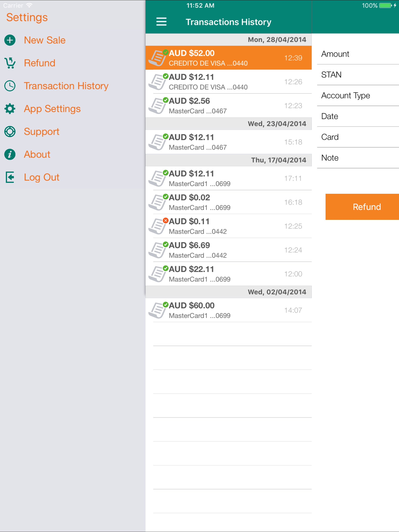Select the AUD $60.00 transaction at 14:07

(228, 310)
